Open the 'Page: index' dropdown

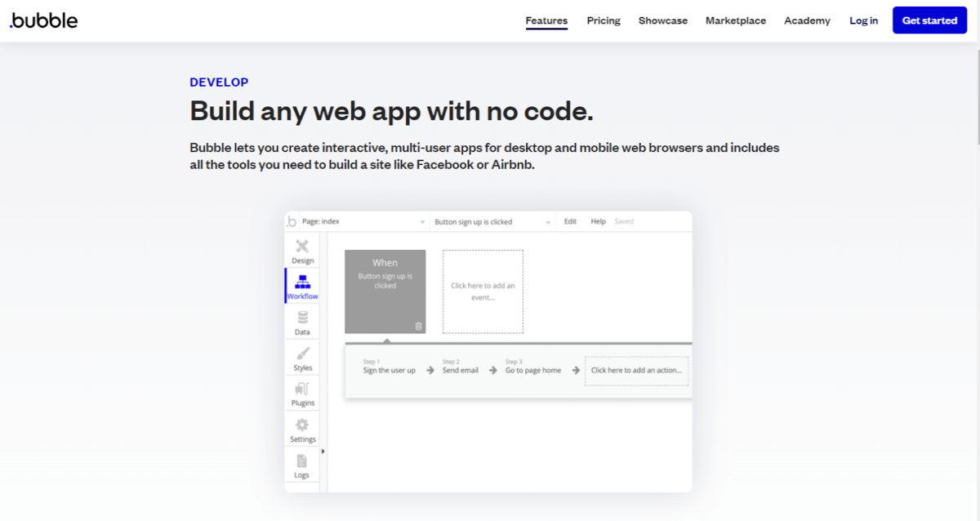click(363, 222)
